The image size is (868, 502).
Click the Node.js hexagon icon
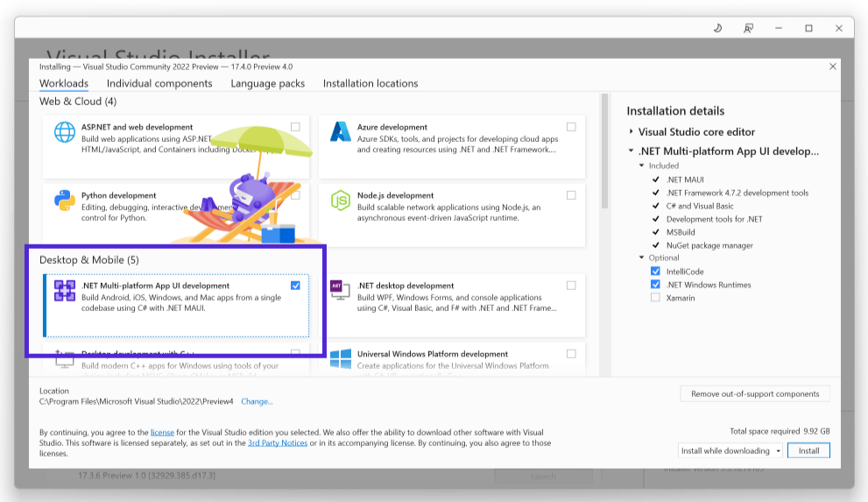pyautogui.click(x=340, y=201)
